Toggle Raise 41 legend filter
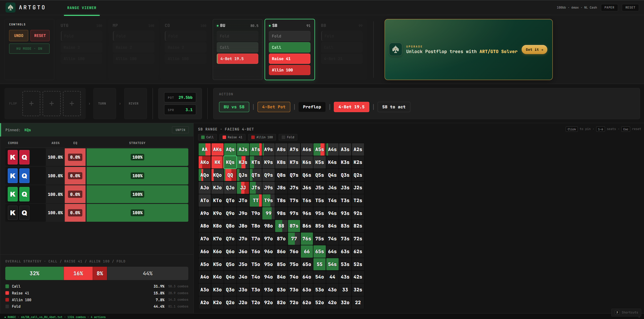 (232, 137)
